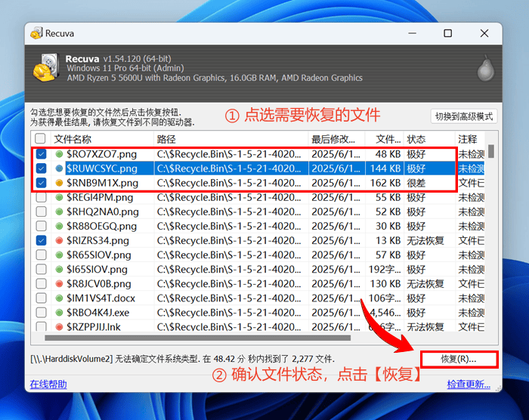Sort by 文件名称 column header

tap(102, 139)
